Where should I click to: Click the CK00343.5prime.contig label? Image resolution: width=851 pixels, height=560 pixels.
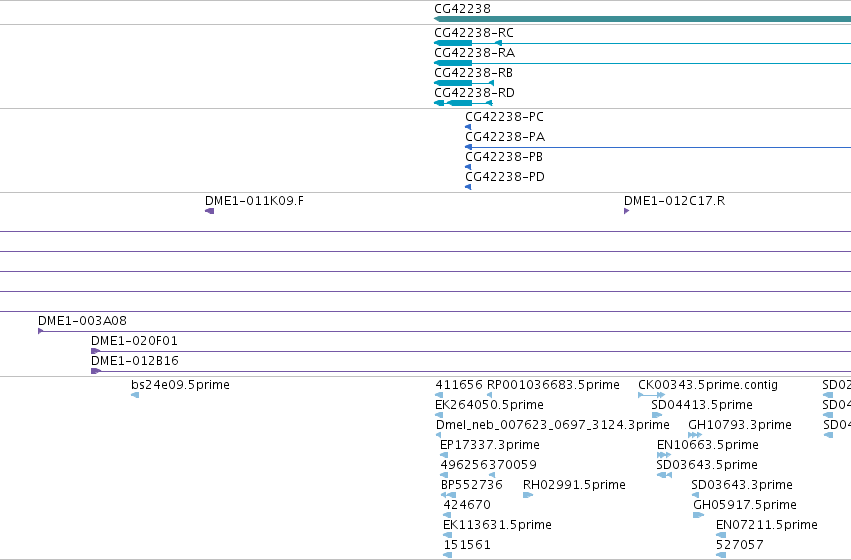pos(708,385)
